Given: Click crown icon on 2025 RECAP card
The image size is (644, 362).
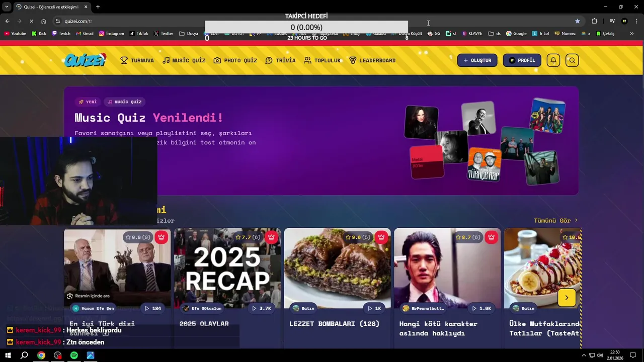Looking at the screenshot, I should point(271,237).
